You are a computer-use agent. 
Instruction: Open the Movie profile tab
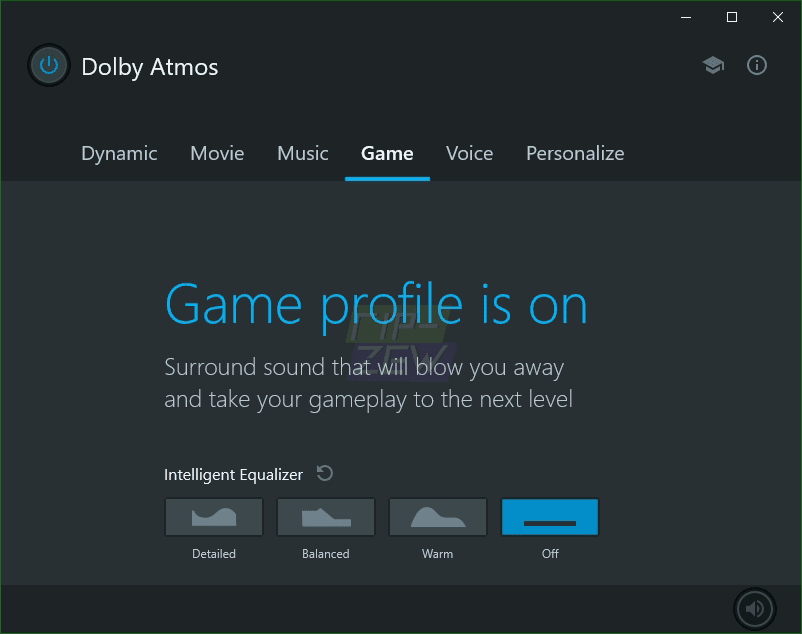point(216,153)
